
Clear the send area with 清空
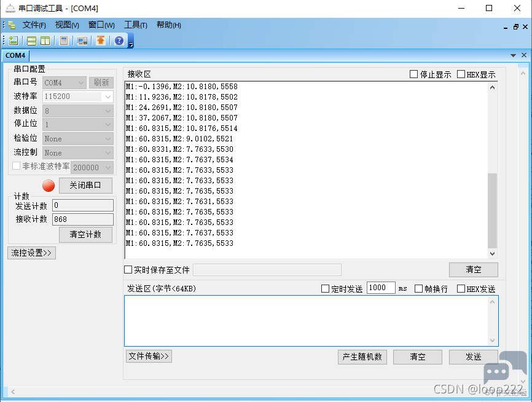[x=418, y=357]
